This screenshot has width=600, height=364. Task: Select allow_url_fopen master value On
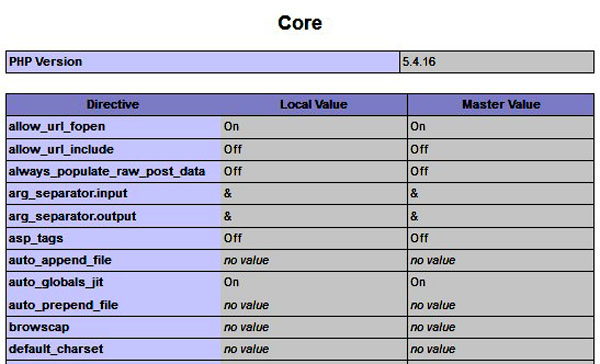click(417, 127)
